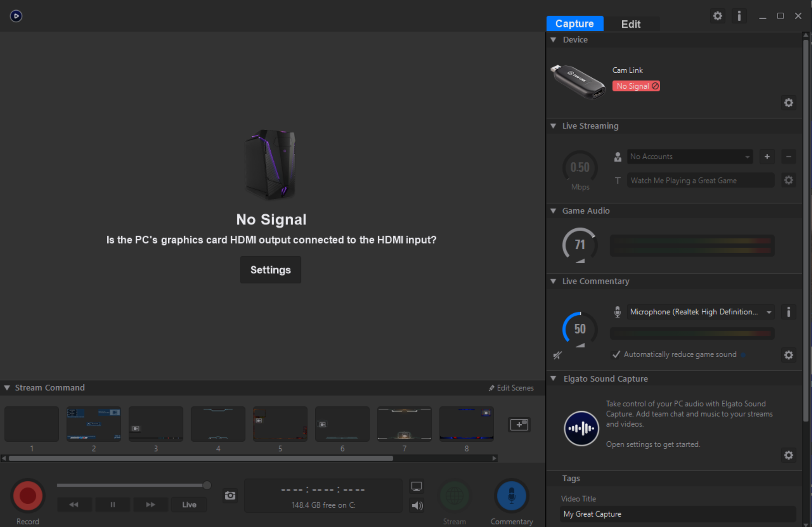The height and width of the screenshot is (527, 812).
Task: Click Edit Scenes pencil link
Action: (x=511, y=388)
